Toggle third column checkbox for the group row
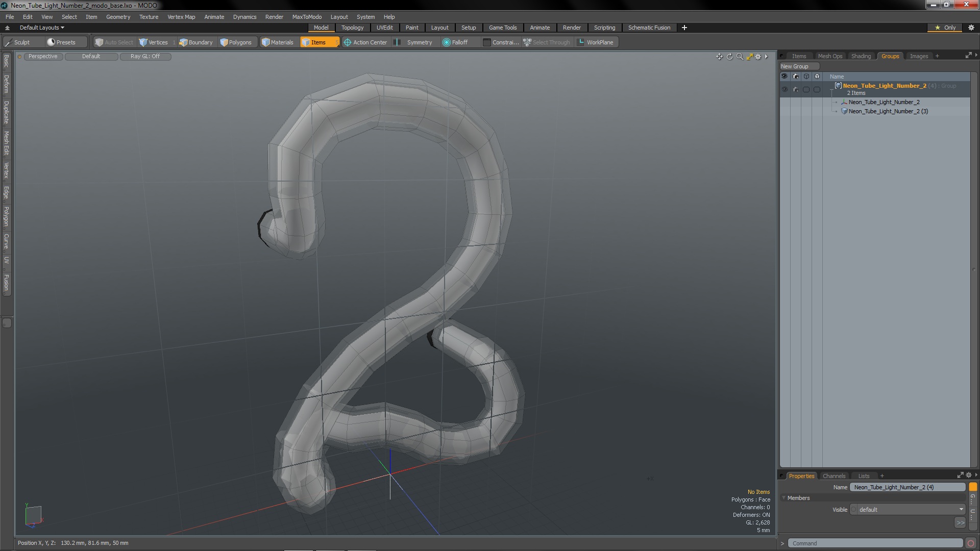 (806, 89)
